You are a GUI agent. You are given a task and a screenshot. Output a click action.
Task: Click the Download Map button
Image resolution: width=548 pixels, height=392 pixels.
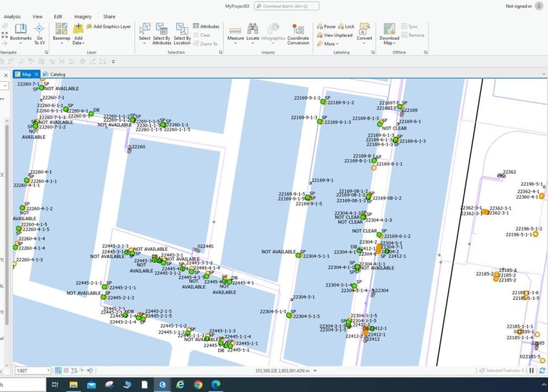[389, 34]
